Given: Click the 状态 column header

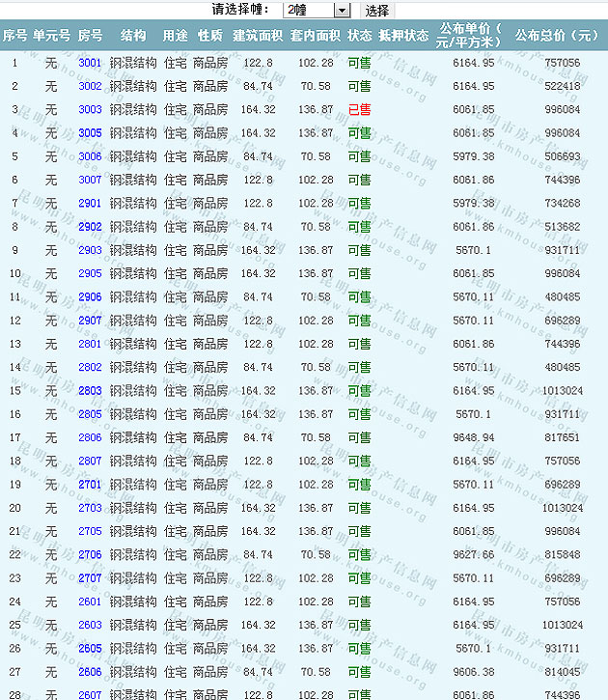Looking at the screenshot, I should [x=359, y=36].
